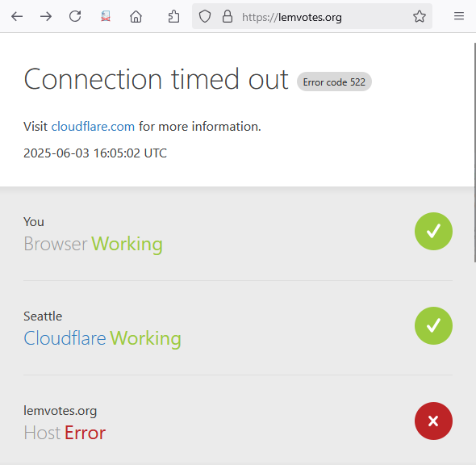Open the extensions puzzle-piece menu
The image size is (476, 465).
tap(173, 16)
